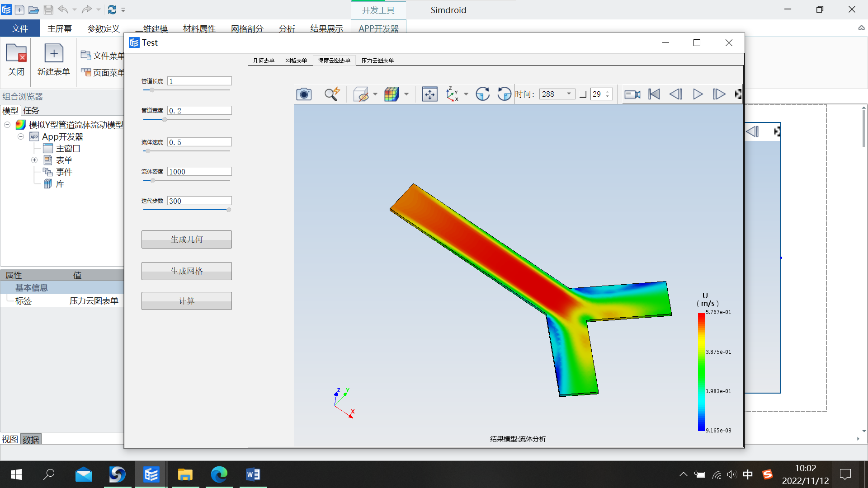Viewport: 868px width, 488px height.
Task: Open Microsoft Edge from the taskbar
Action: point(219,474)
